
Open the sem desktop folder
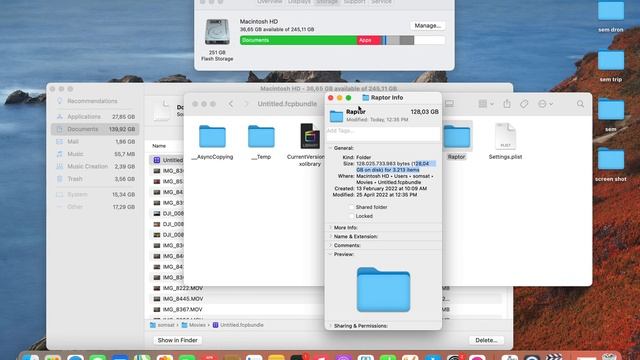point(611,115)
